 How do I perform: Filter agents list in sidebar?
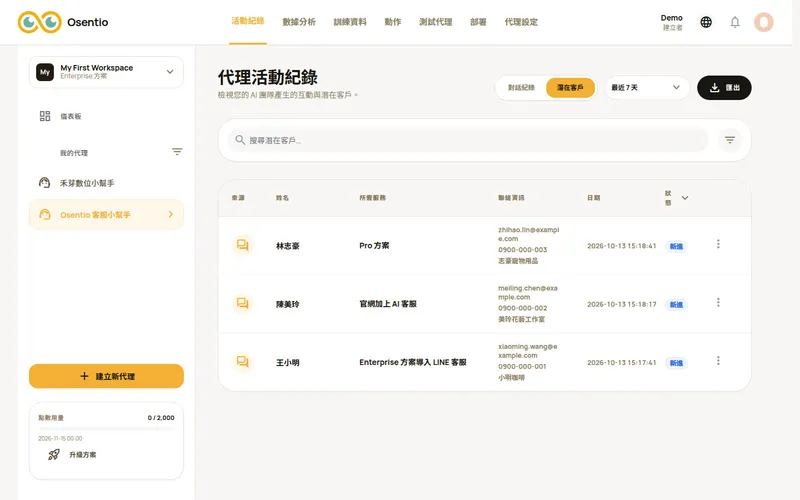[x=177, y=152]
